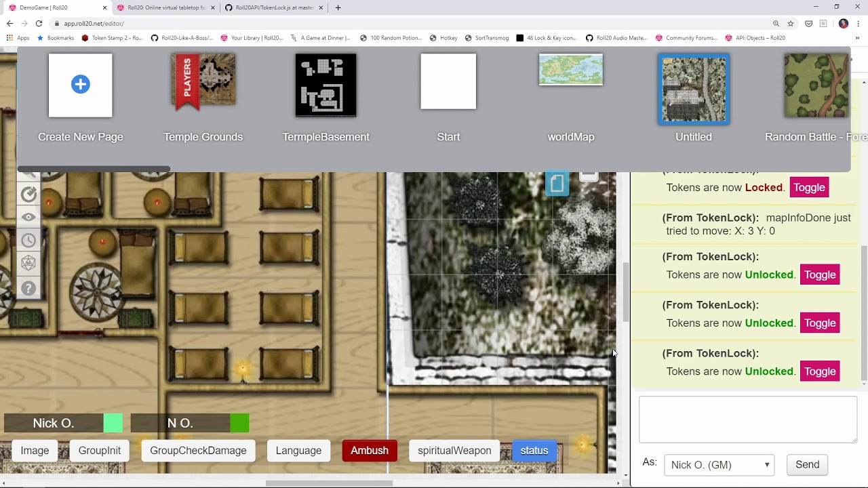Open the Token Stamp 2 bookmark
This screenshot has height=488, width=868.
113,38
